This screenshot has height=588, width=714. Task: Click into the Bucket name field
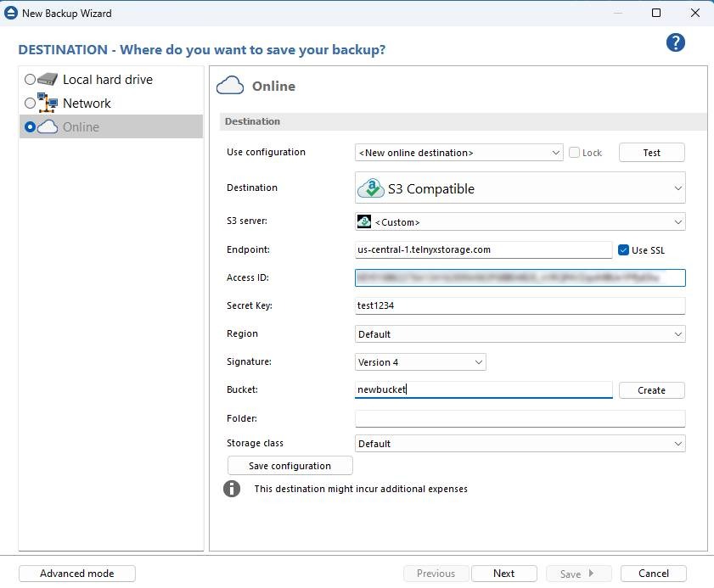[484, 390]
